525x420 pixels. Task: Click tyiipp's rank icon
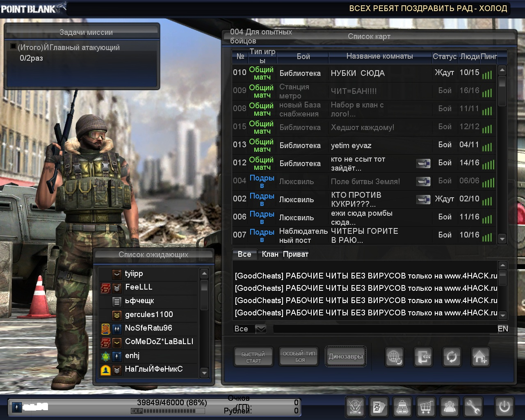pos(117,274)
